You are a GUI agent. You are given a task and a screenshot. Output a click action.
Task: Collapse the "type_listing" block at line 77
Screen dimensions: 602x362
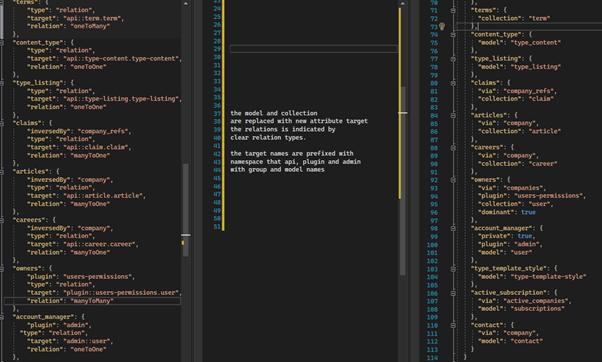point(453,59)
